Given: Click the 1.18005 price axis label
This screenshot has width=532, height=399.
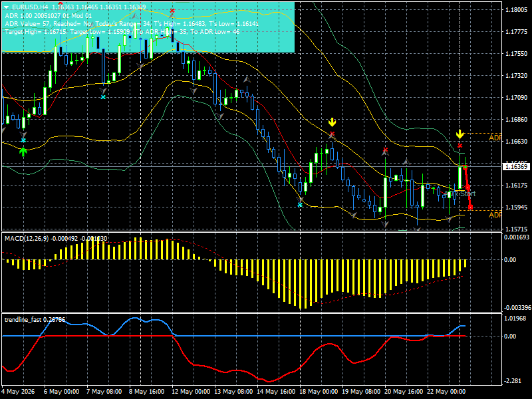Looking at the screenshot, I should pos(517,10).
